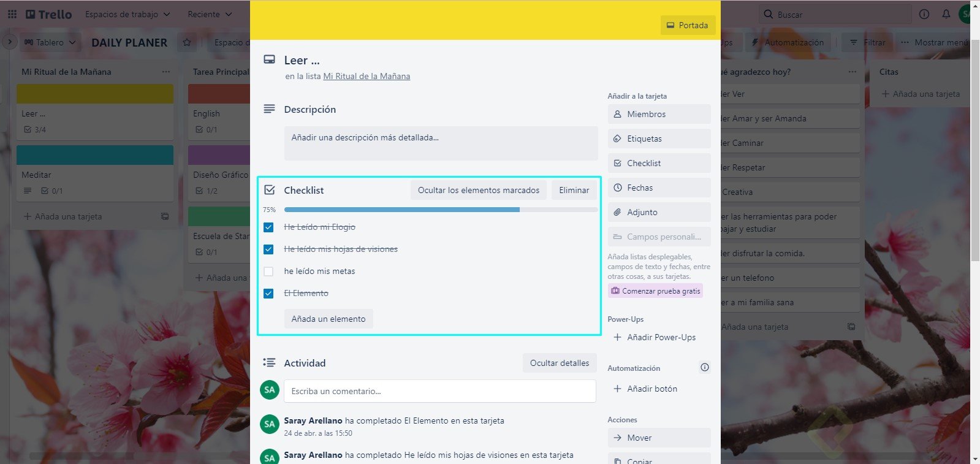Delete the checklist with Eliminar
The image size is (980, 464).
(574, 190)
